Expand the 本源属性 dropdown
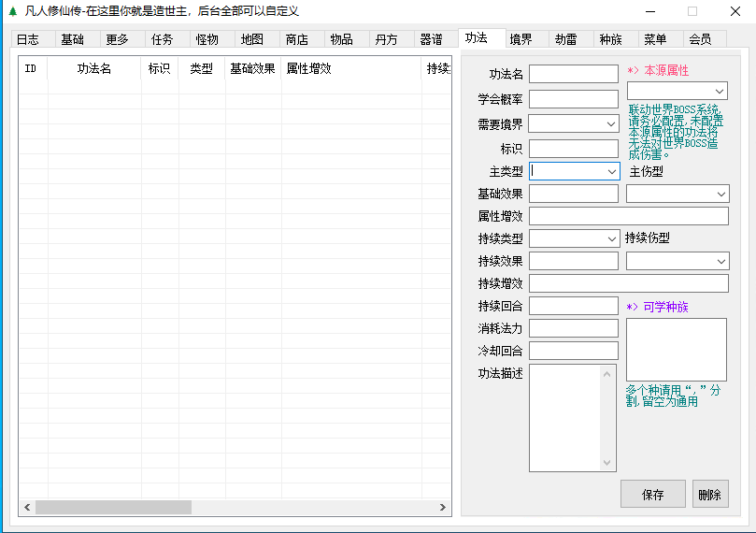This screenshot has height=533, width=756. [677, 91]
